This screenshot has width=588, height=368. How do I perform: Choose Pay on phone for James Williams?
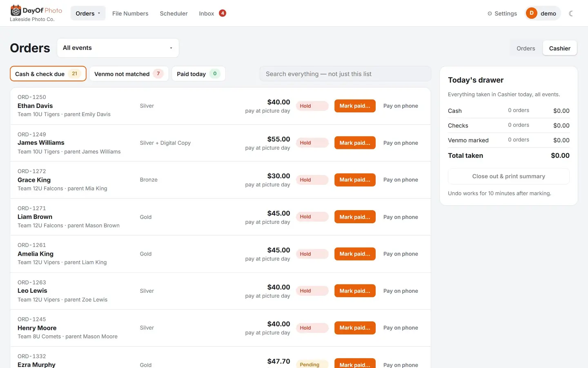click(x=401, y=143)
